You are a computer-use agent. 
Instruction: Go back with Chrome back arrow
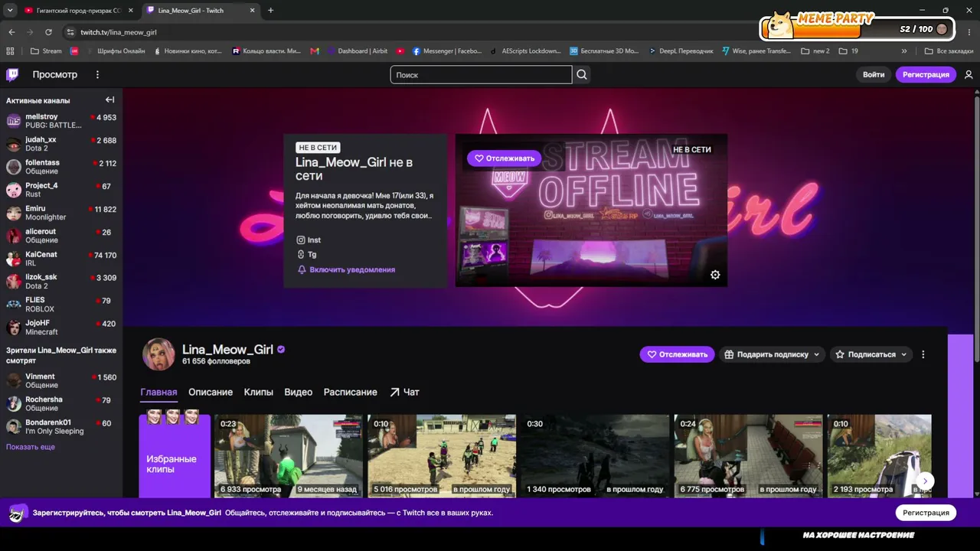11,32
